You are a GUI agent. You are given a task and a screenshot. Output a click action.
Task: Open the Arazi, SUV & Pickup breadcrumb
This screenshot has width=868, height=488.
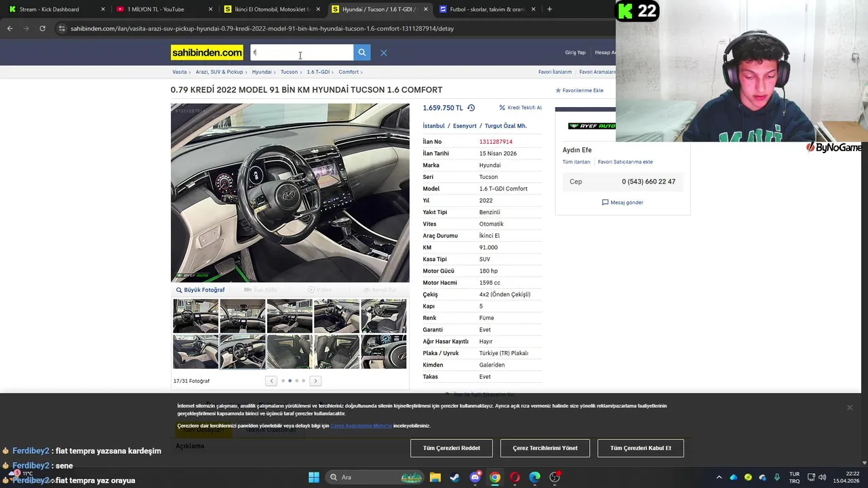[219, 72]
